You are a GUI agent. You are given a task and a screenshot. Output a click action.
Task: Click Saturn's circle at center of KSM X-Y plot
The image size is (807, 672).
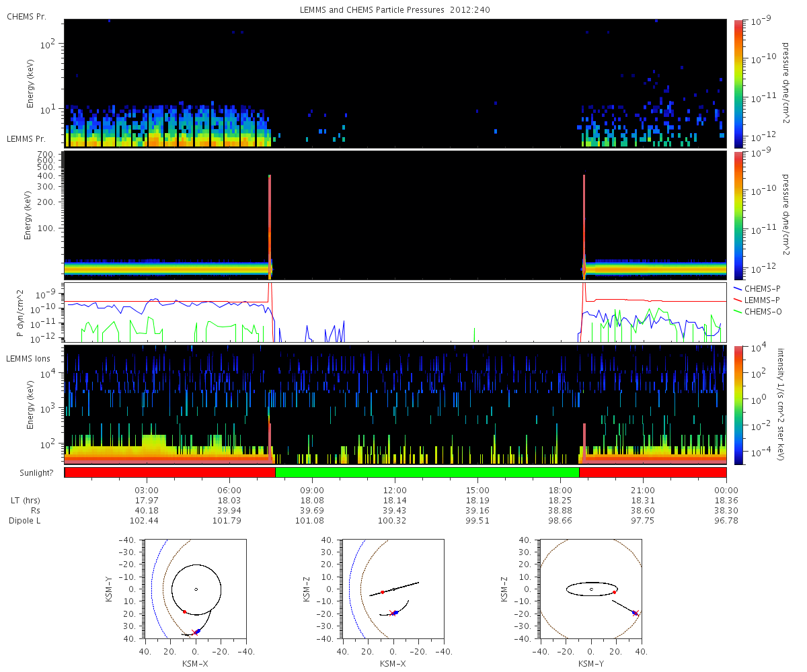(196, 589)
